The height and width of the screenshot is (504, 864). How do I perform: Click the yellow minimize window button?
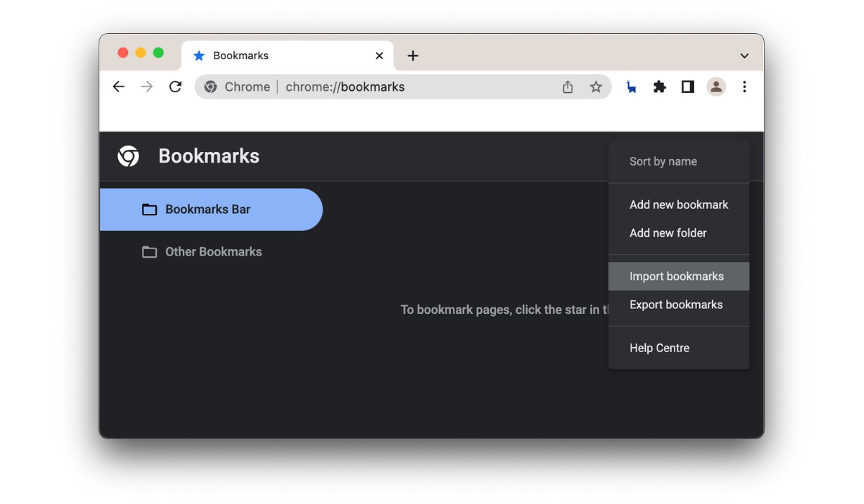click(x=140, y=53)
